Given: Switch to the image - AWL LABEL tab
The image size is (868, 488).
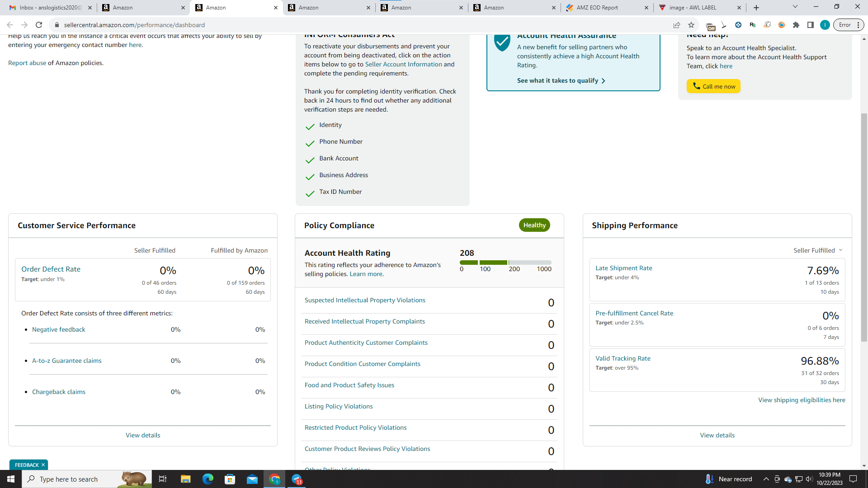Looking at the screenshot, I should (700, 8).
